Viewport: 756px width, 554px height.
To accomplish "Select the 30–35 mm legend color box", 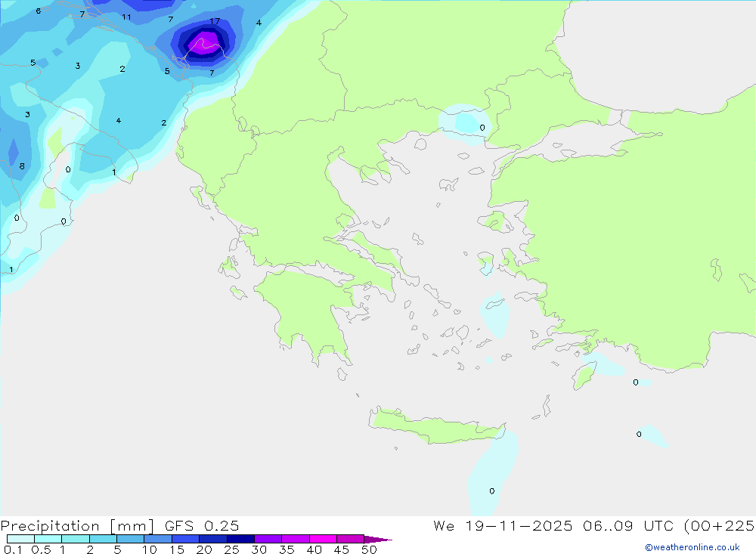I will pyautogui.click(x=268, y=539).
